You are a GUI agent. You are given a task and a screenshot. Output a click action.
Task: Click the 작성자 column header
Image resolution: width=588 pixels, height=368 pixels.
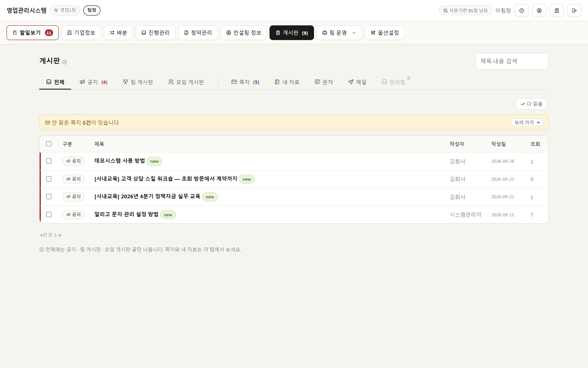(457, 144)
